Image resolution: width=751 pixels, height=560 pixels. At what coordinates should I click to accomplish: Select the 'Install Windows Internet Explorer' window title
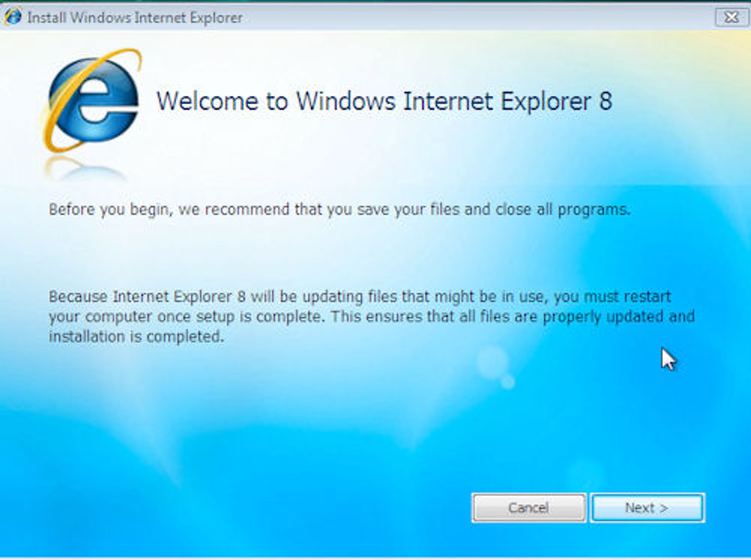tap(135, 18)
